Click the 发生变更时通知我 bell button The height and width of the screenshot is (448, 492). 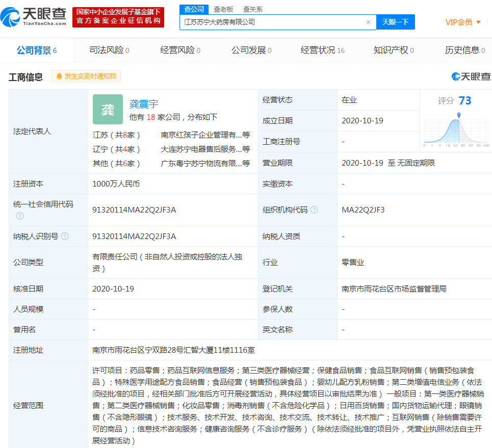(x=86, y=76)
